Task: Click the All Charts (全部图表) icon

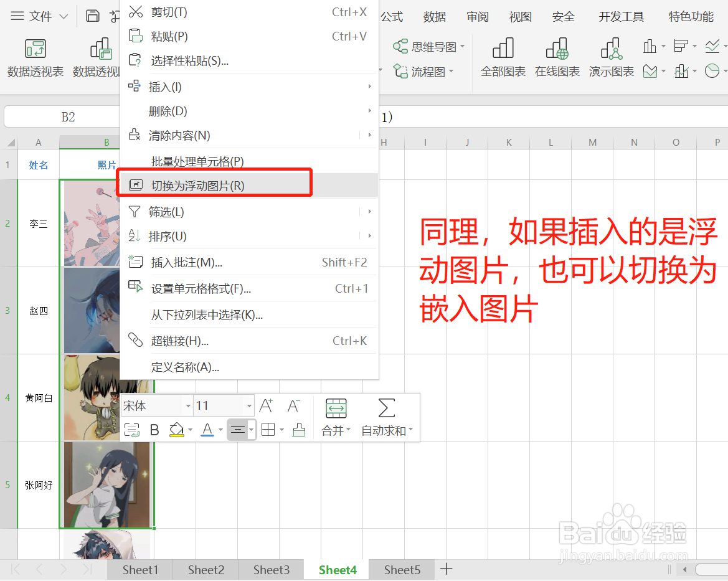Action: [503, 48]
